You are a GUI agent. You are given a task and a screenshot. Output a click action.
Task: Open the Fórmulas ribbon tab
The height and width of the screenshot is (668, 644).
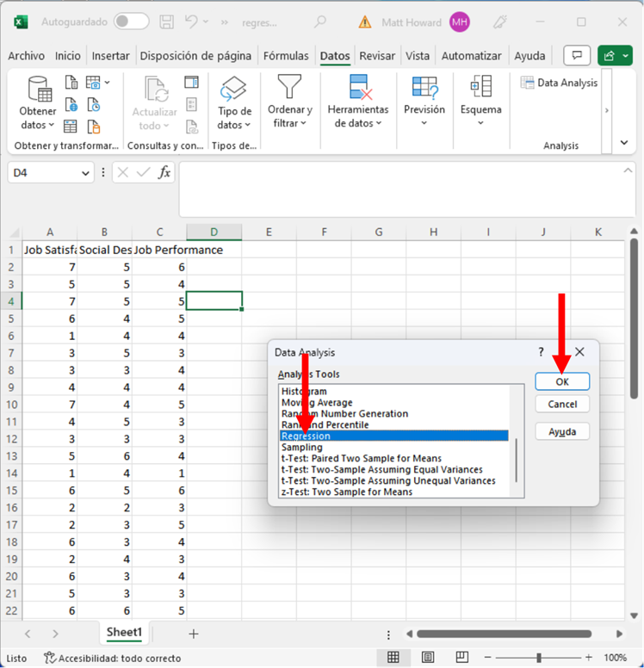pos(286,56)
